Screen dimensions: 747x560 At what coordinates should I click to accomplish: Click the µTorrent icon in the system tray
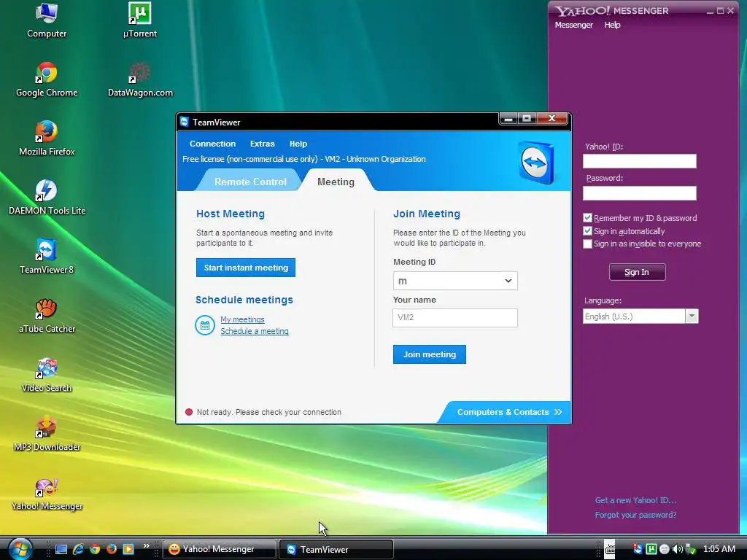[x=651, y=549]
